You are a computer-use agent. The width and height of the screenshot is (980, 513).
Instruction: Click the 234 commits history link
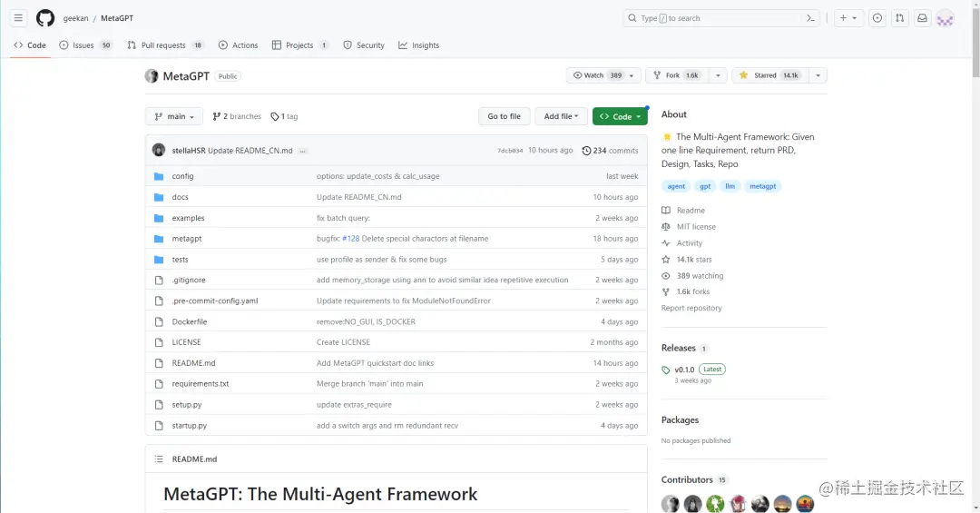(x=610, y=151)
